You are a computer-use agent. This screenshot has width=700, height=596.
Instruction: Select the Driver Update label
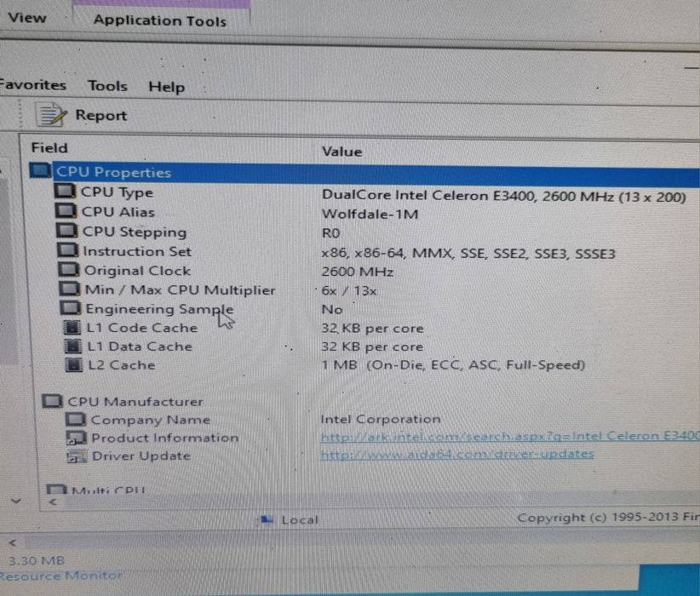point(141,456)
